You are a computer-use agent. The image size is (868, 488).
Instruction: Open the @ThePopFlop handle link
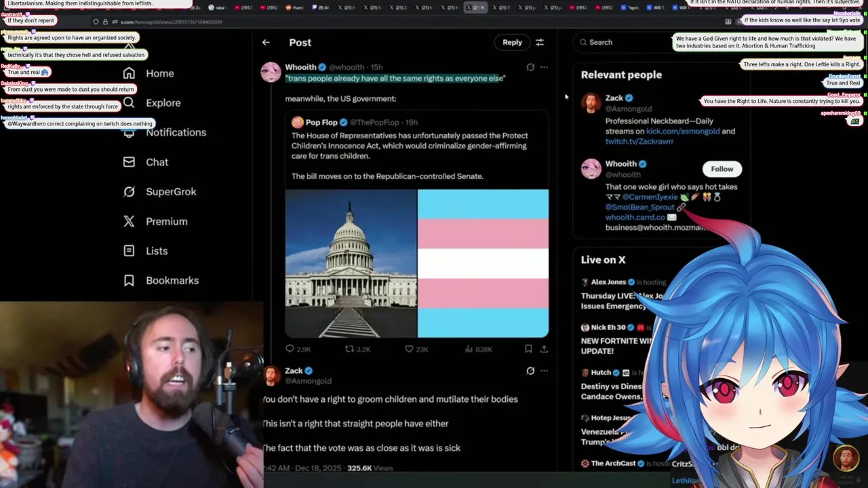coord(374,123)
